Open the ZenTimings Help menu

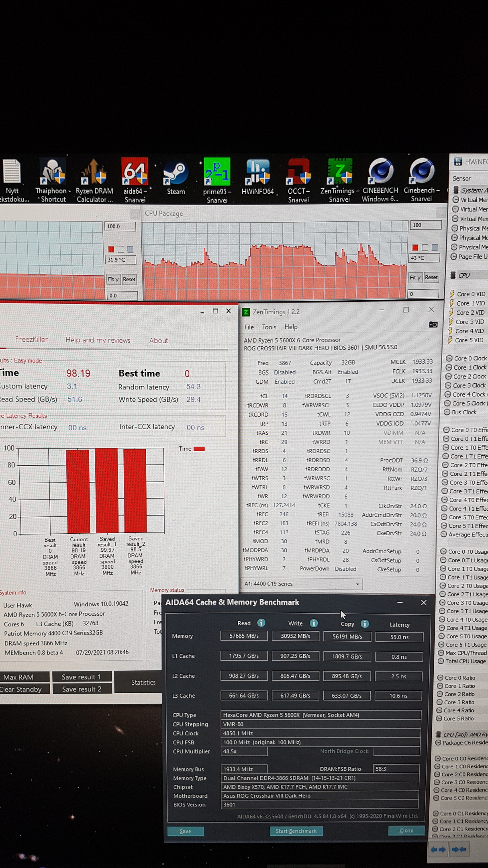pos(291,327)
